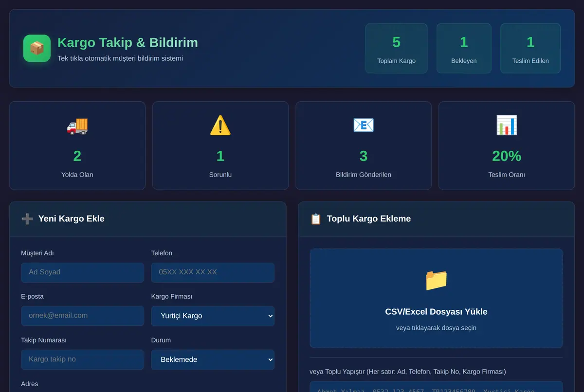The image size is (584, 392).
Task: Click the email envelope icon
Action: [364, 125]
